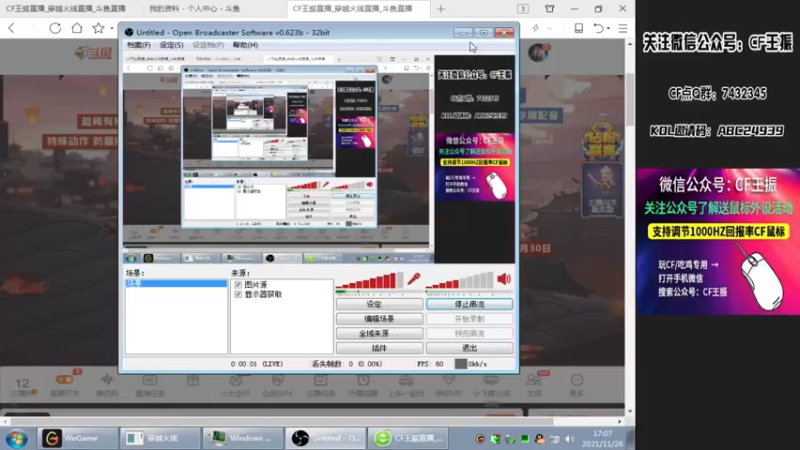Open the 帮助(H) menu in OBS
The height and width of the screenshot is (450, 800).
click(x=245, y=45)
